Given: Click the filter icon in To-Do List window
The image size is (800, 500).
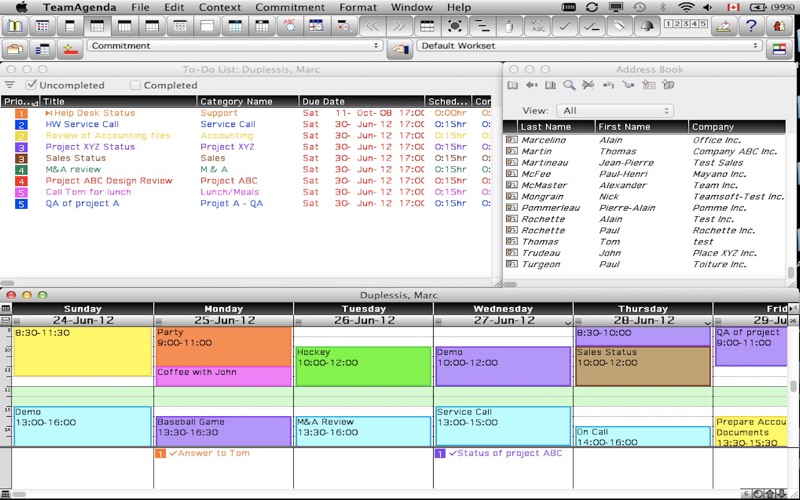Looking at the screenshot, I should [10, 85].
